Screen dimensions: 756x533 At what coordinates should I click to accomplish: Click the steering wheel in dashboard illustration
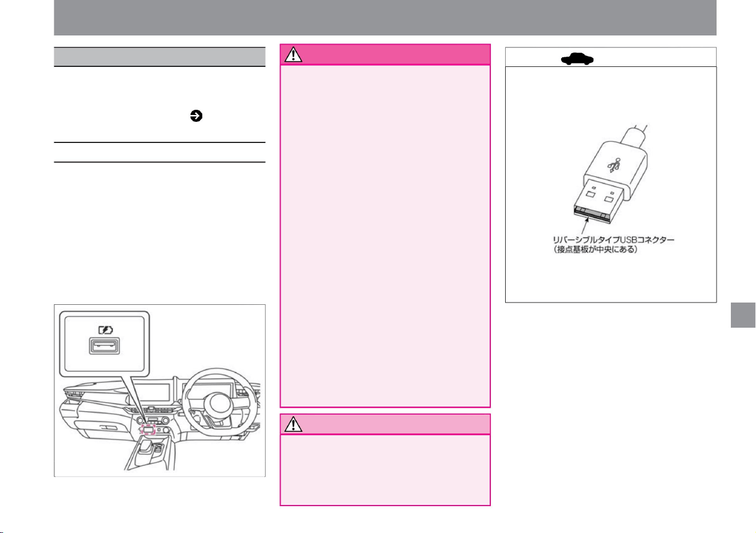220,401
